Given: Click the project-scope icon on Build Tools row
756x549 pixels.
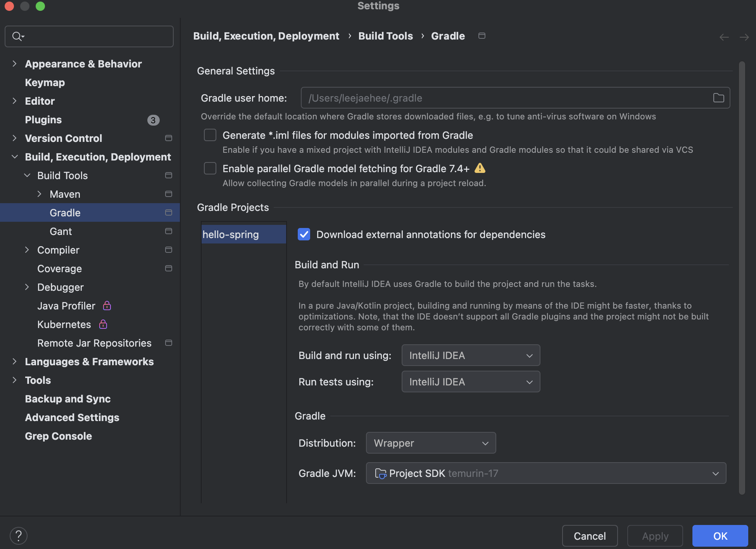Looking at the screenshot, I should click(x=169, y=175).
